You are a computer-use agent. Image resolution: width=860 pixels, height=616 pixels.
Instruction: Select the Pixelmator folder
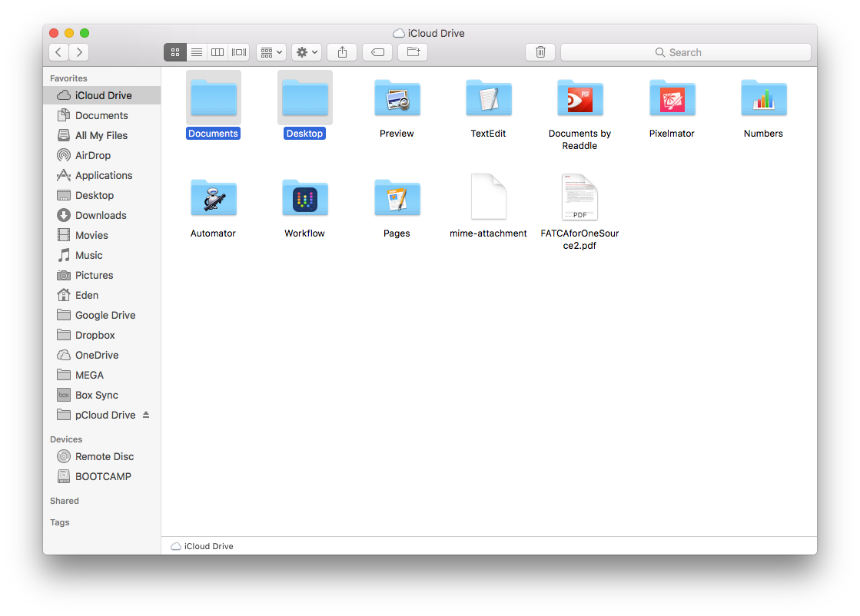point(672,98)
